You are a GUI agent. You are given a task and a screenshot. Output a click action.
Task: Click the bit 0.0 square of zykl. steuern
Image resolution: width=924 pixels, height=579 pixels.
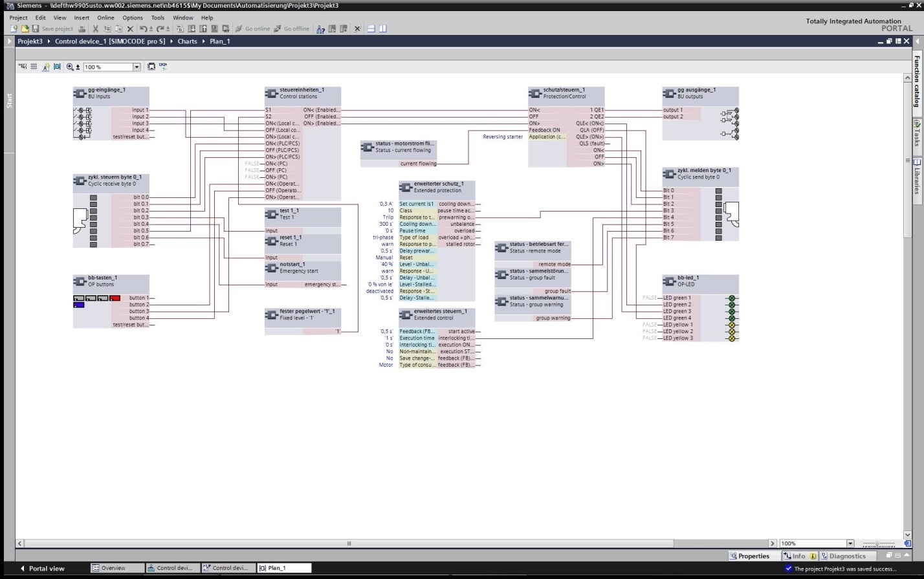93,197
